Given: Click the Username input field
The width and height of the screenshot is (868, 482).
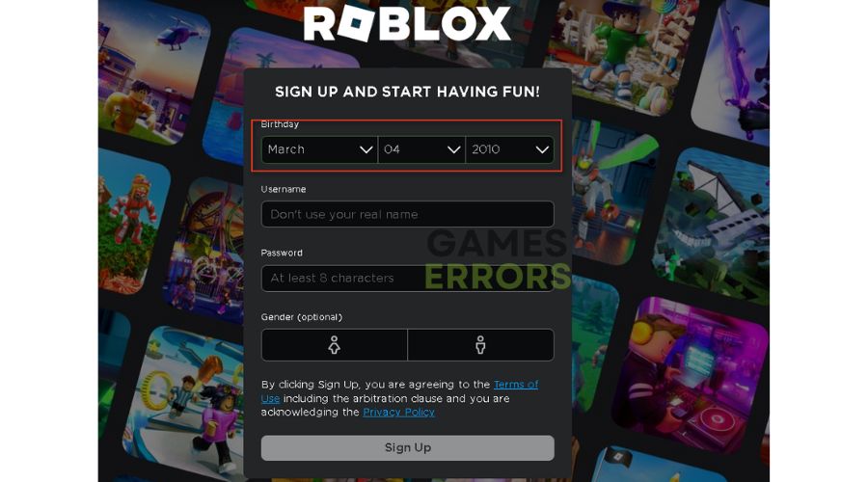Looking at the screenshot, I should point(407,214).
